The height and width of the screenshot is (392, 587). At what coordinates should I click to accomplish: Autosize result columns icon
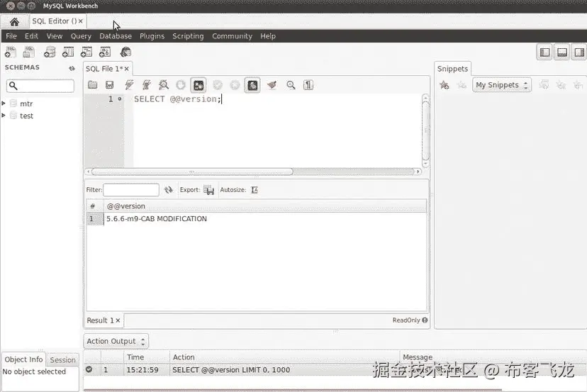[x=255, y=190]
